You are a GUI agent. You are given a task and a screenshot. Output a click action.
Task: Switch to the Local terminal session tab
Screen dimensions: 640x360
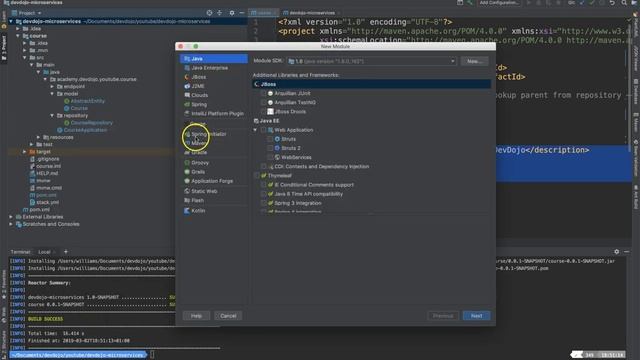coord(44,252)
